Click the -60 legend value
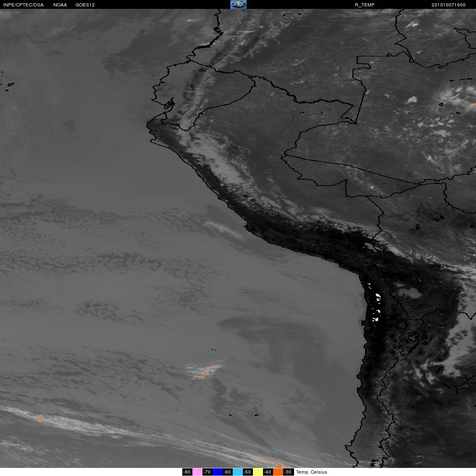Image resolution: width=476 pixels, height=476 pixels. click(x=228, y=472)
